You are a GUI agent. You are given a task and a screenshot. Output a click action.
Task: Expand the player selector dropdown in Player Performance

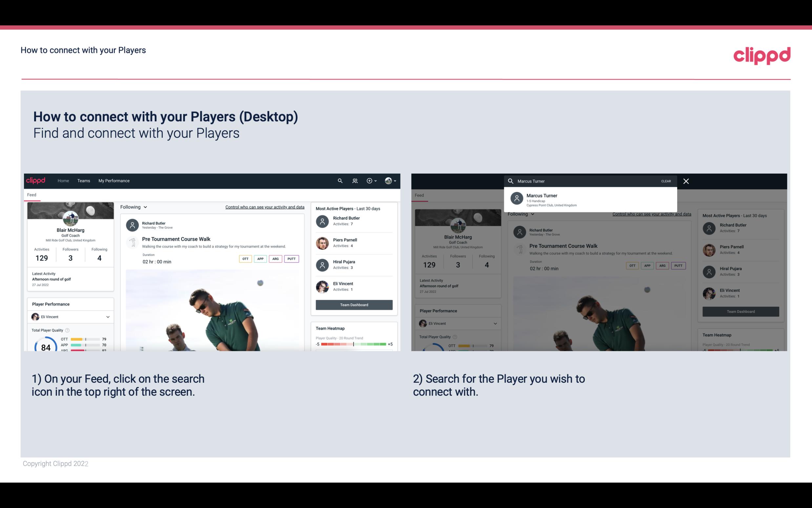pyautogui.click(x=107, y=317)
